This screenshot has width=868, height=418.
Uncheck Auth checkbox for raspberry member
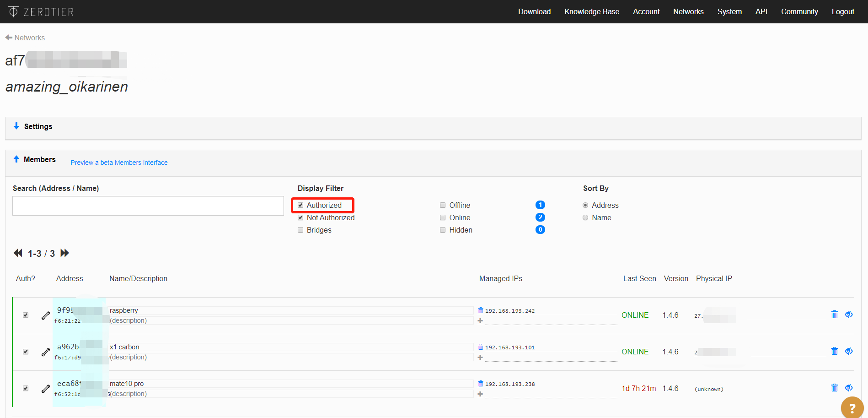pyautogui.click(x=26, y=315)
